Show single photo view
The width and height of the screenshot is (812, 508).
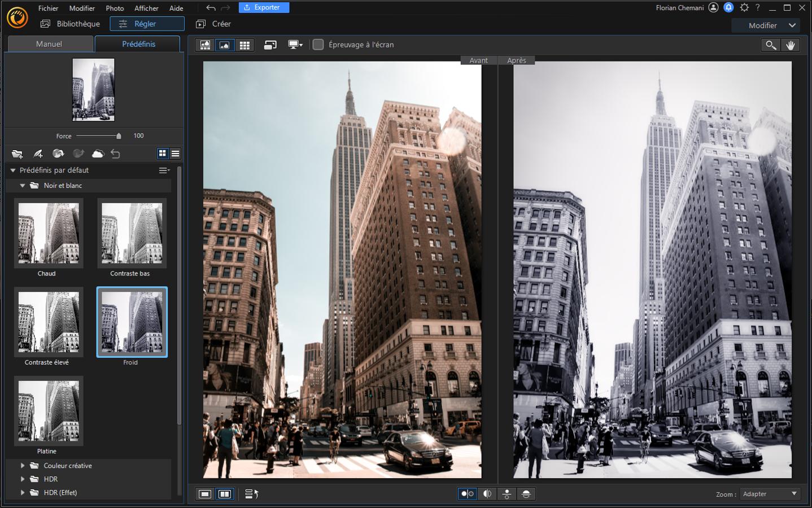[205, 494]
